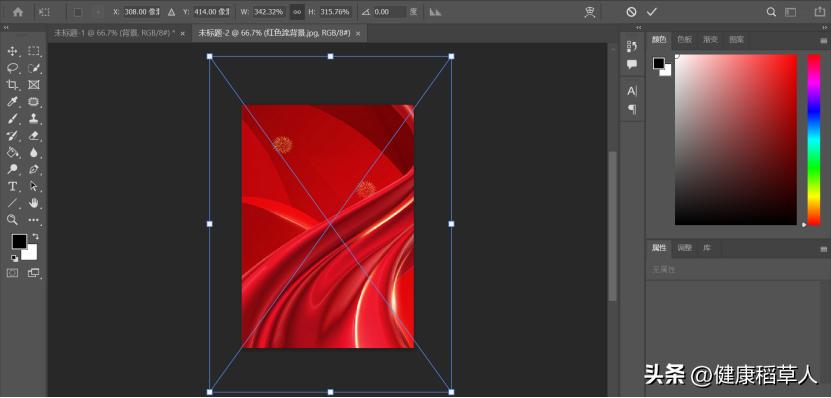The image size is (831, 398).
Task: Open the workspace switcher dropdown
Action: [x=791, y=12]
